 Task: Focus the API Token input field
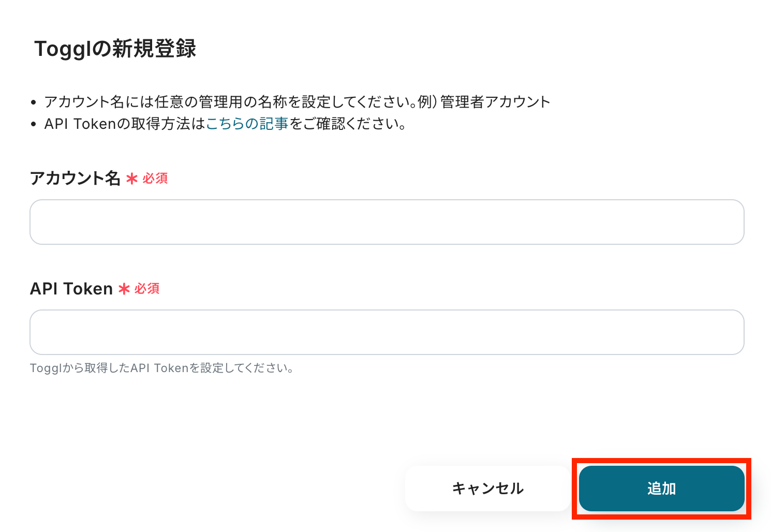pos(387,332)
